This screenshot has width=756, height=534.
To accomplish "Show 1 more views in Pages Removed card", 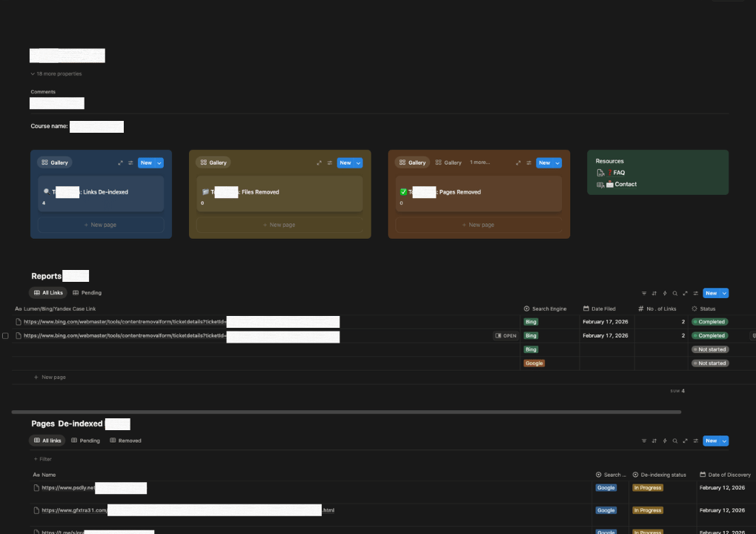I will tap(480, 162).
